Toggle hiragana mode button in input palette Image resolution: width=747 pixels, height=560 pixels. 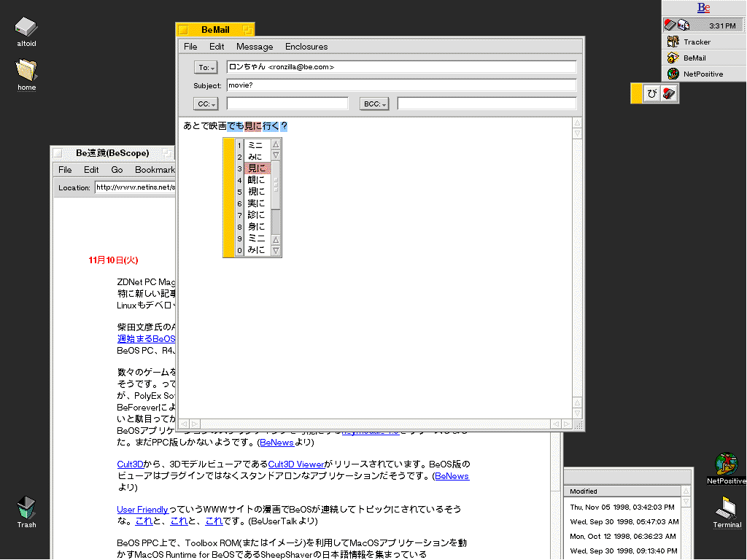click(x=652, y=93)
